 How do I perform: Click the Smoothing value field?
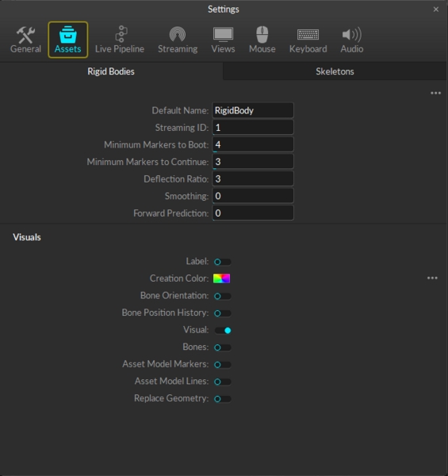click(253, 196)
